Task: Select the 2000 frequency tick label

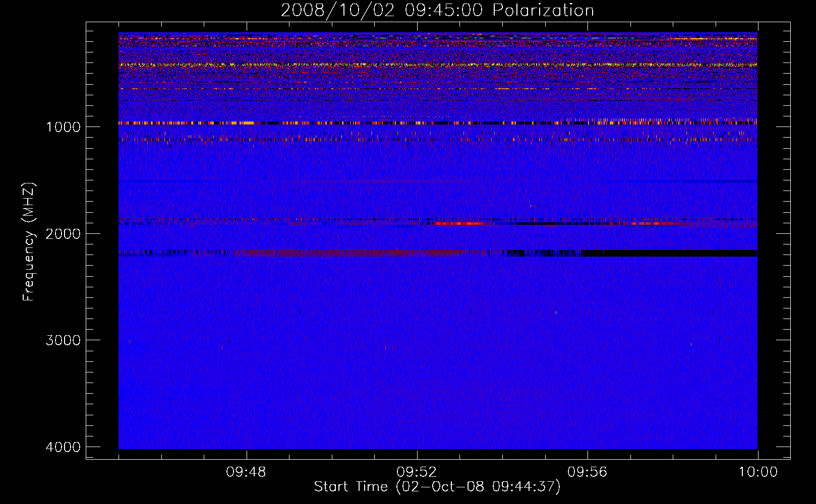Action: tap(63, 233)
